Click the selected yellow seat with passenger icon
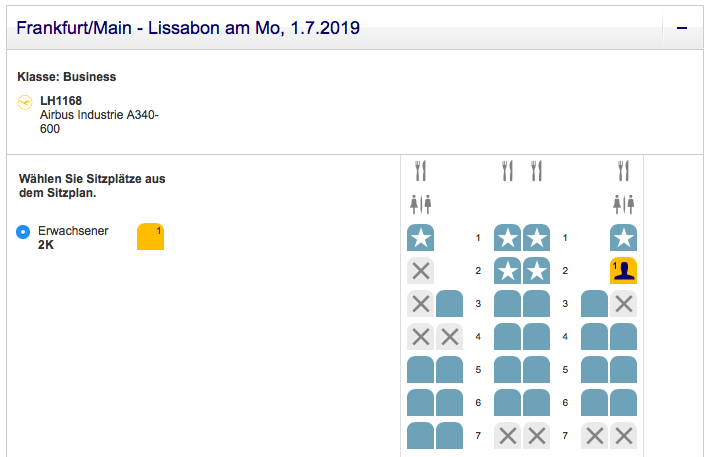The width and height of the screenshot is (708, 457). [624, 270]
